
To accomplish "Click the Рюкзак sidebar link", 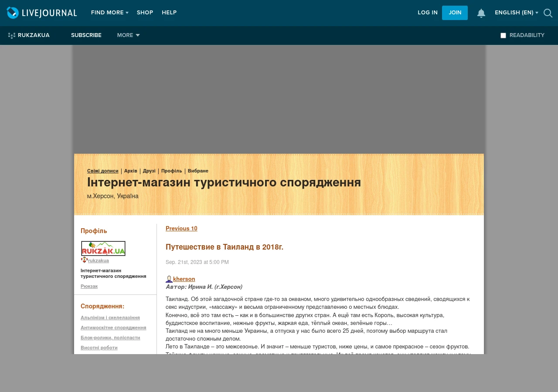I will tap(89, 286).
